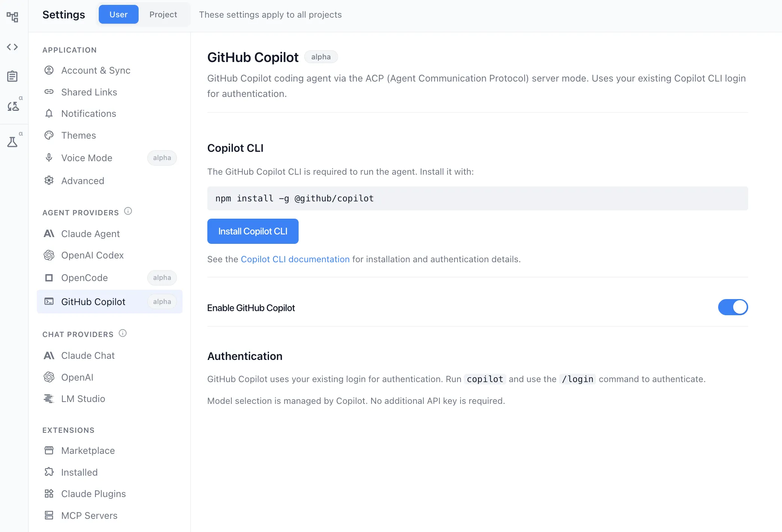The image size is (782, 532).
Task: Click the inline '/login' code text
Action: 578,379
